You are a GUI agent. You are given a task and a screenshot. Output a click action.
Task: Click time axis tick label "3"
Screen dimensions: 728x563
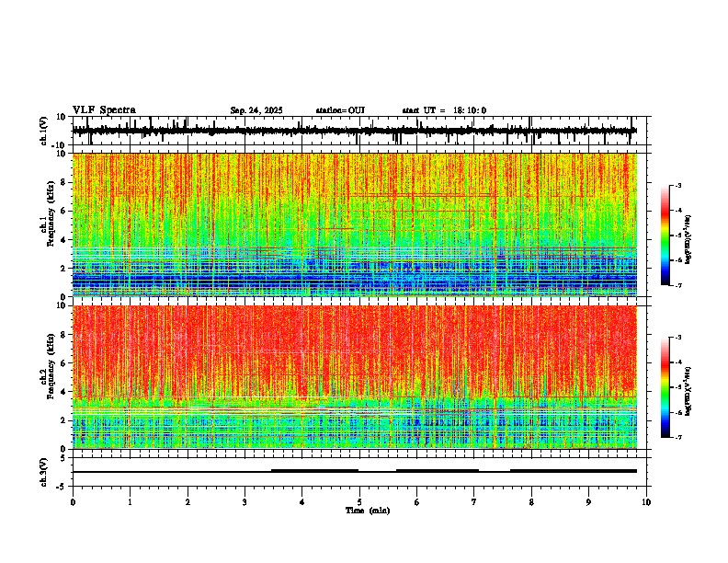(245, 502)
